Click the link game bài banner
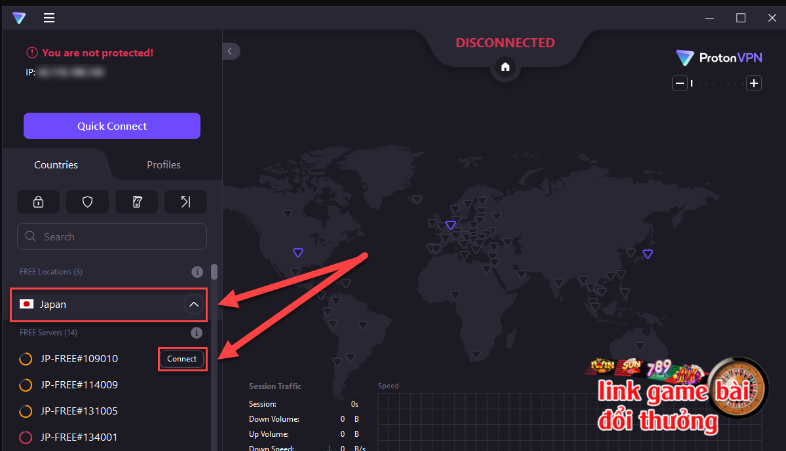The height and width of the screenshot is (451, 786). (x=676, y=396)
